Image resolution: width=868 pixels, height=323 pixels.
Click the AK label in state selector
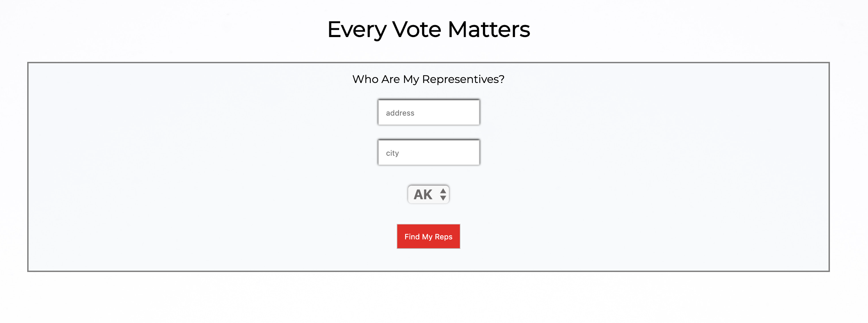(x=423, y=194)
